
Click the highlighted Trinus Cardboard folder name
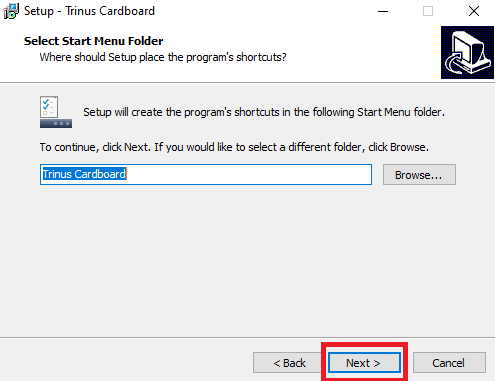coord(84,174)
